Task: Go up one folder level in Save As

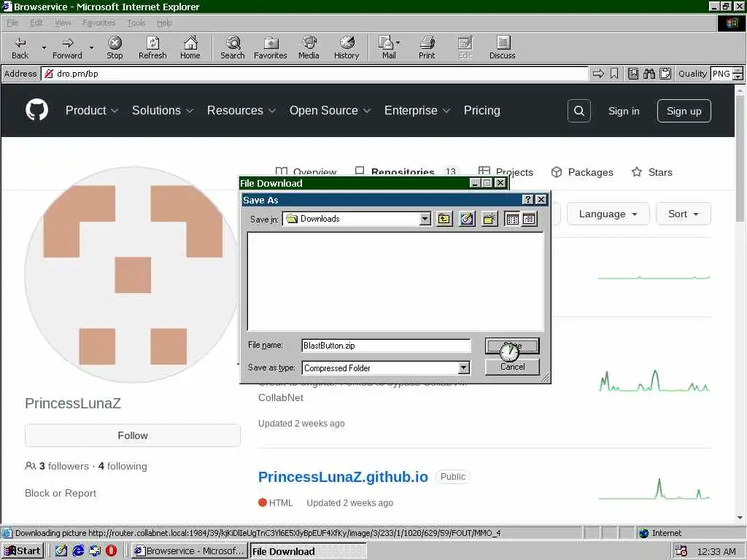Action: [444, 219]
